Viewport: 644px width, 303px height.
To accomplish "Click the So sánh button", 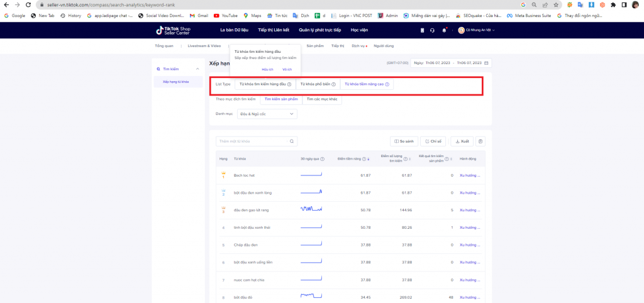I will point(404,141).
